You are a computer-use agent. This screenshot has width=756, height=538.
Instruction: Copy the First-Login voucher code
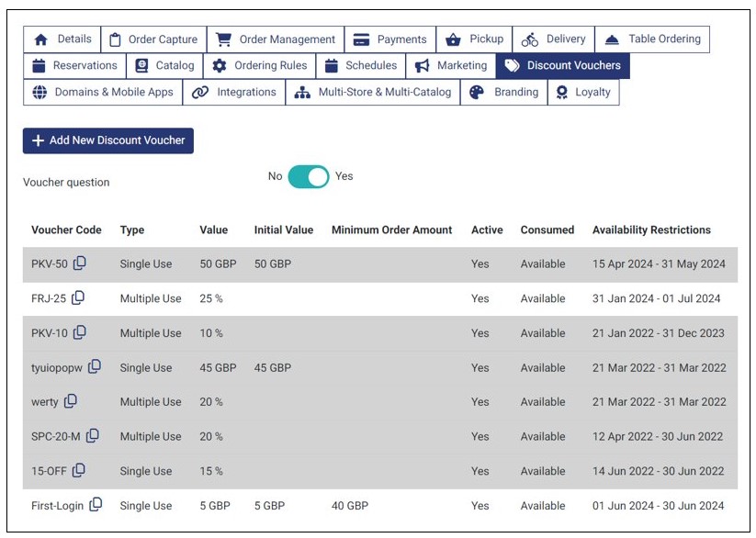pyautogui.click(x=96, y=505)
